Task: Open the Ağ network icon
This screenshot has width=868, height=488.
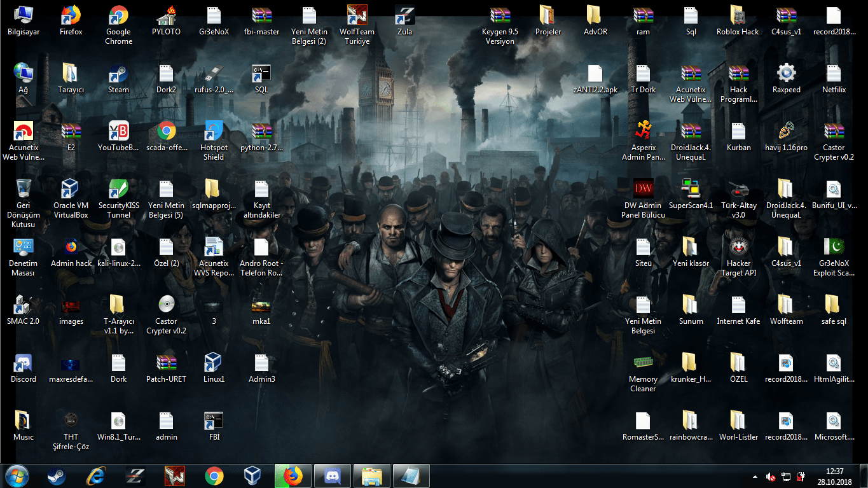Action: tap(24, 79)
